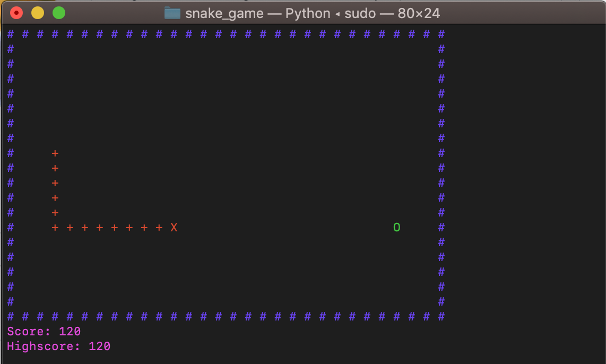Screen dimensions: 606x364
Task: Click the left wall hash in snake's row
Action: [x=10, y=228]
